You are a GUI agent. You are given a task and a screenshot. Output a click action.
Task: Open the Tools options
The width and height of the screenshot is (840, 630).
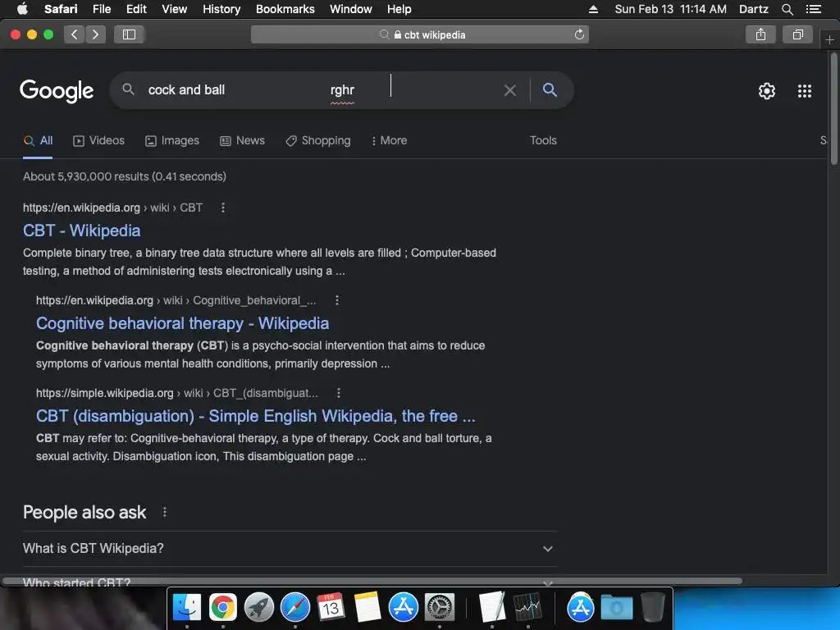point(543,141)
